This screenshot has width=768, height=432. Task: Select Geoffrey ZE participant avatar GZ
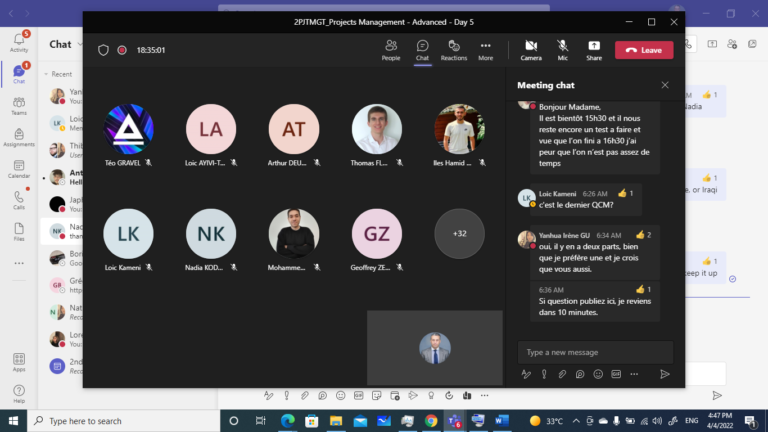click(377, 234)
